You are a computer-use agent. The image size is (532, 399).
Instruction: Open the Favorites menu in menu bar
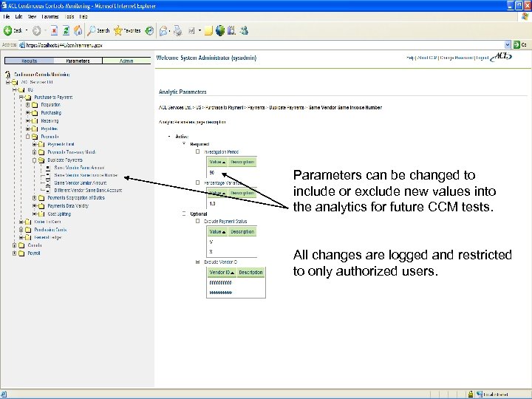(50, 16)
